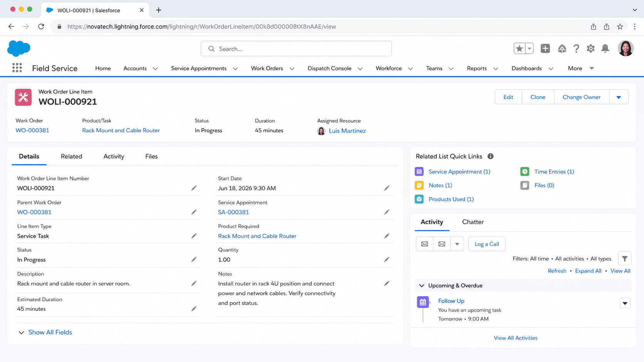The height and width of the screenshot is (362, 644).
Task: Switch to the Chatter tab
Action: [473, 222]
